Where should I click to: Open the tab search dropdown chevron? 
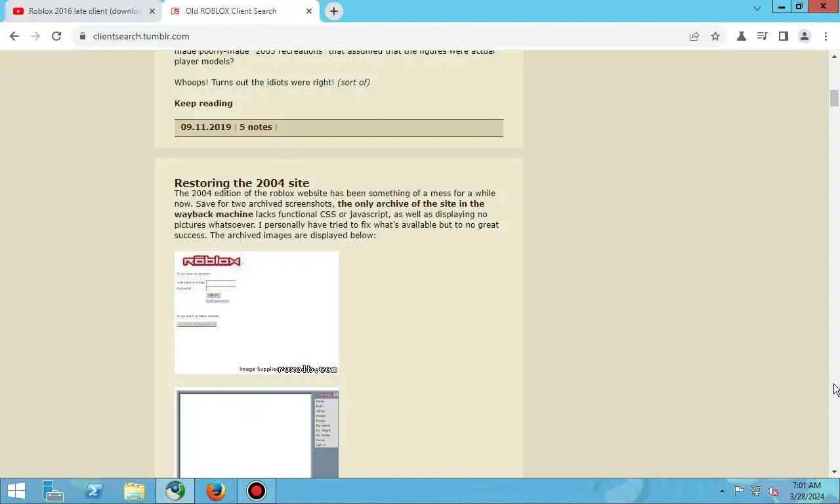pos(757,9)
